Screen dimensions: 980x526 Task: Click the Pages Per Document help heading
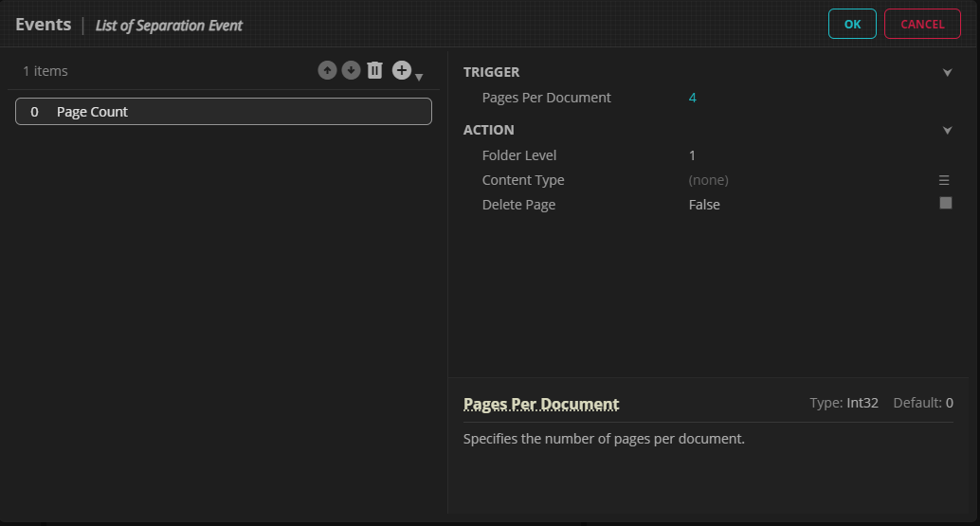[541, 404]
